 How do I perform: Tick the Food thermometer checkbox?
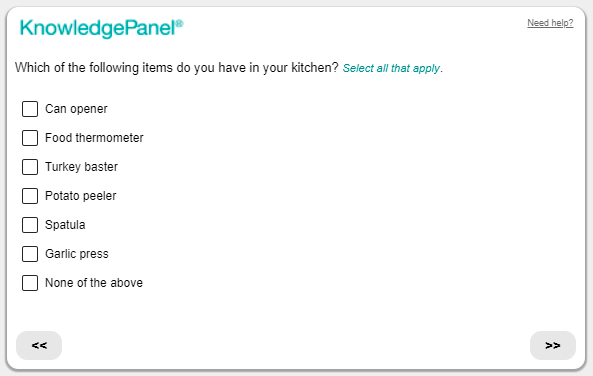click(30, 138)
